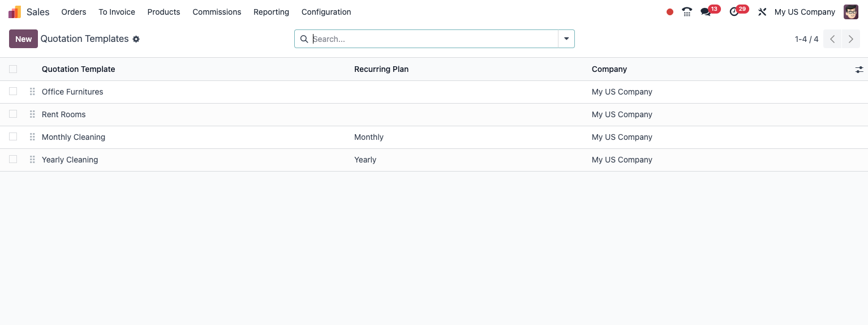Select the Monthly Cleaning row checkbox
The width and height of the screenshot is (868, 325).
[x=13, y=136]
